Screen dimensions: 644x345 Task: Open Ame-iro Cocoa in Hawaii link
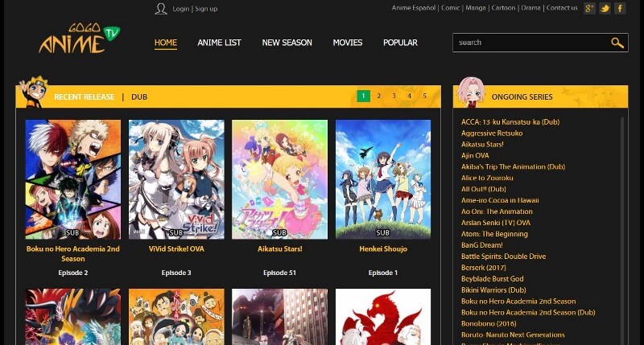tap(500, 200)
